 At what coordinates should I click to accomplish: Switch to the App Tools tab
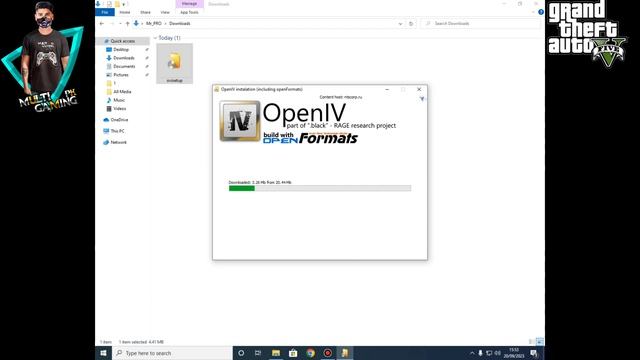(189, 12)
